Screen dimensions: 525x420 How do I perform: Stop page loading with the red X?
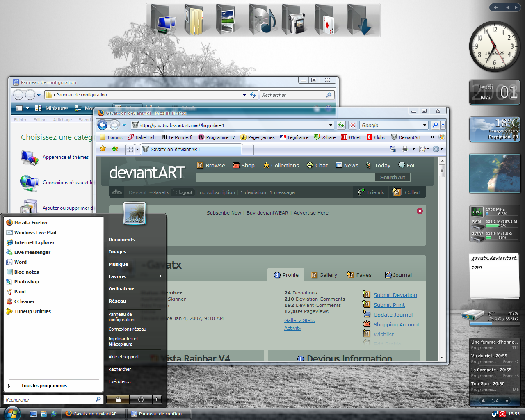[x=352, y=125]
